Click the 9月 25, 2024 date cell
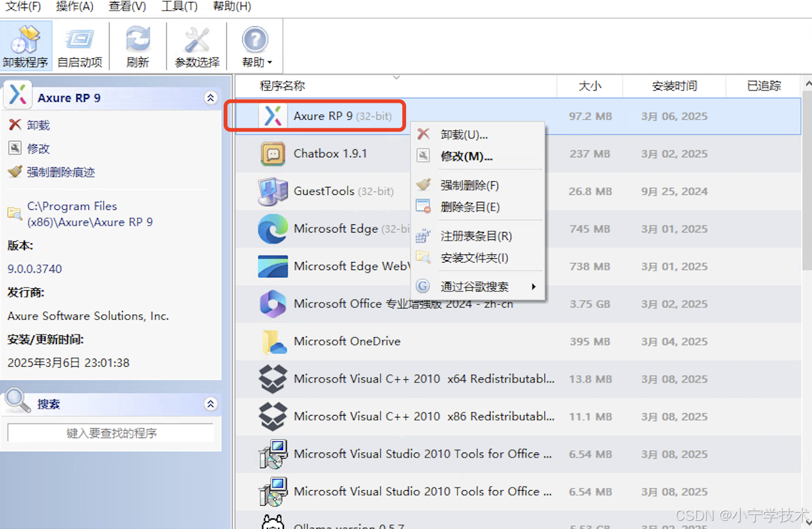 (674, 191)
